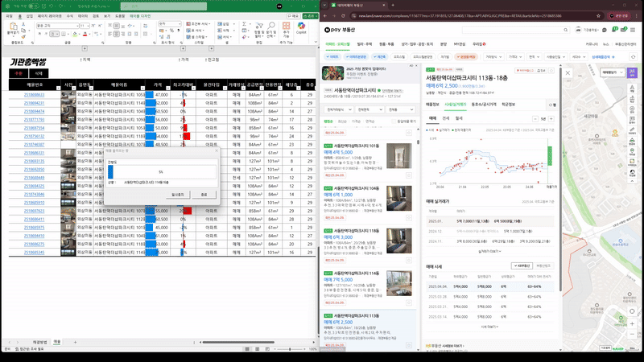Open the 전체거래방식 dropdown in listing panel
This screenshot has width=644, height=362.
pyautogui.click(x=338, y=109)
